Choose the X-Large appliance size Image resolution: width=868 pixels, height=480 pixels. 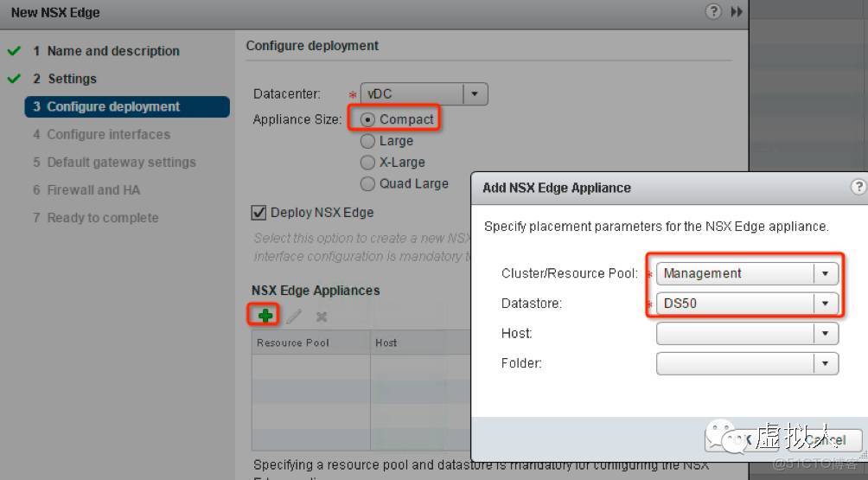(368, 163)
